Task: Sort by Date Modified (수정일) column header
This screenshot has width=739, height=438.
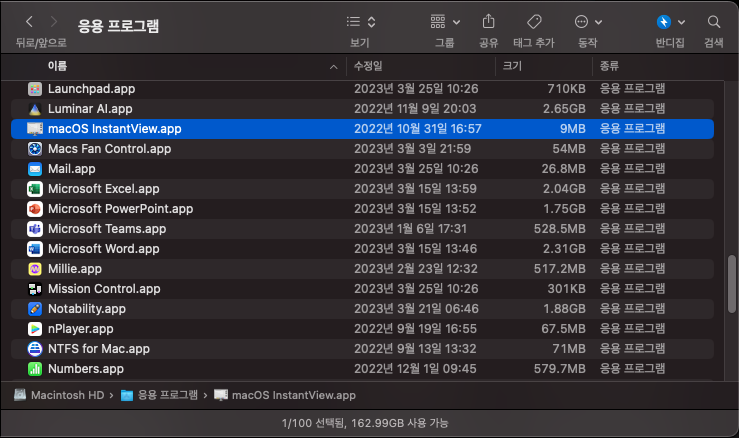Action: click(368, 66)
